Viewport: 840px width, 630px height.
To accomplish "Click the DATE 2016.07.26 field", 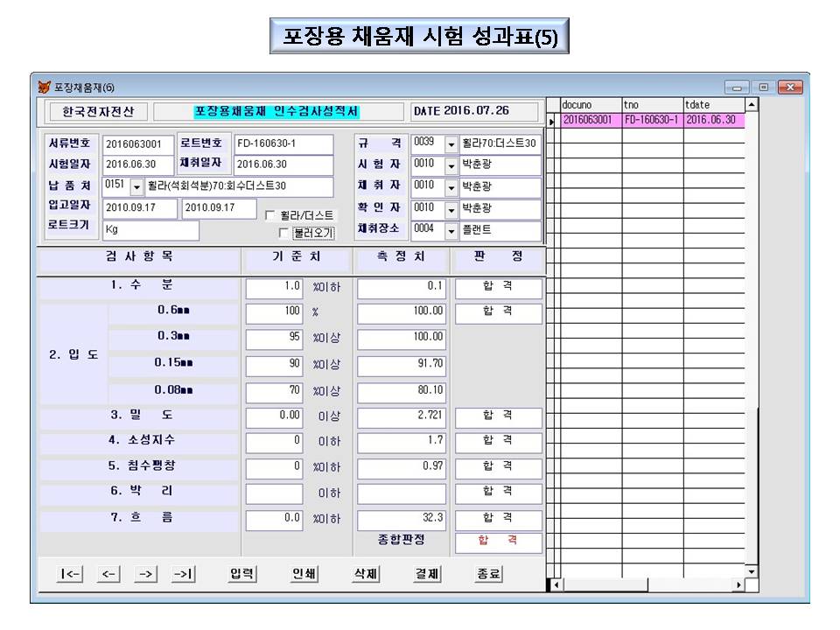I will (x=474, y=111).
